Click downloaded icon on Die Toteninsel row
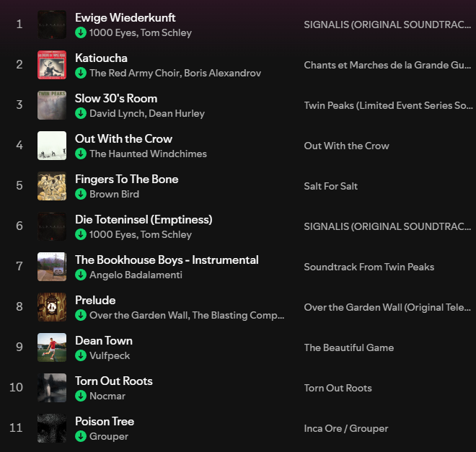The height and width of the screenshot is (452, 476). 81,234
